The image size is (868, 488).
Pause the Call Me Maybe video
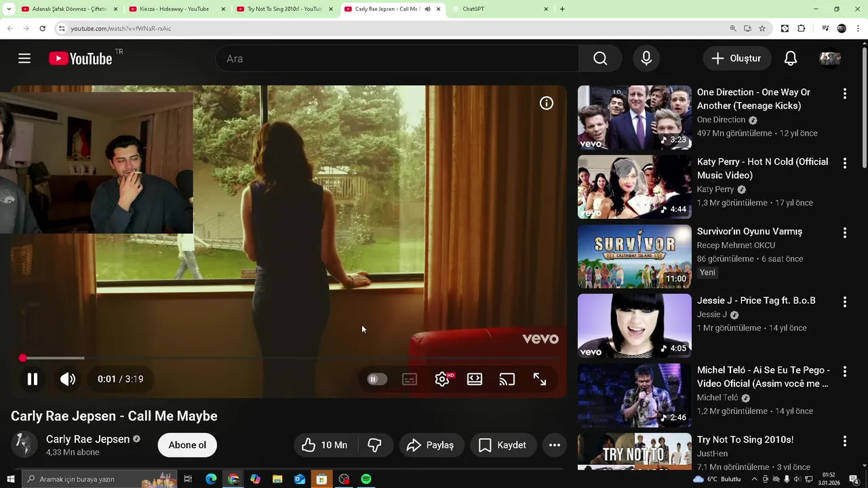coord(32,379)
